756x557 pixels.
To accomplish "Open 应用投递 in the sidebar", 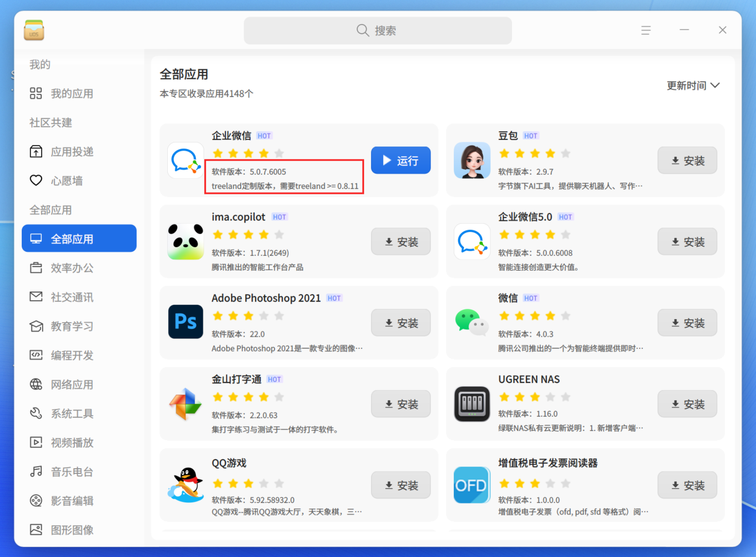I will [79, 151].
